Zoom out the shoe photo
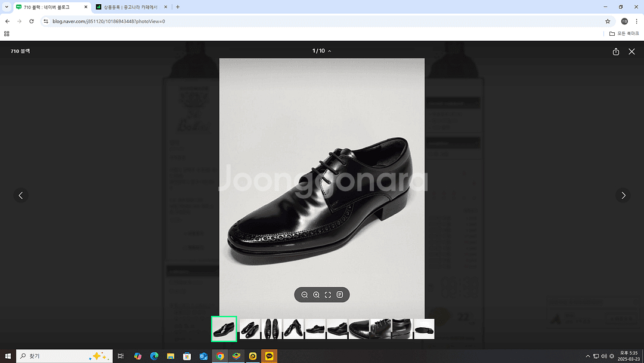The image size is (644, 363). 304,295
